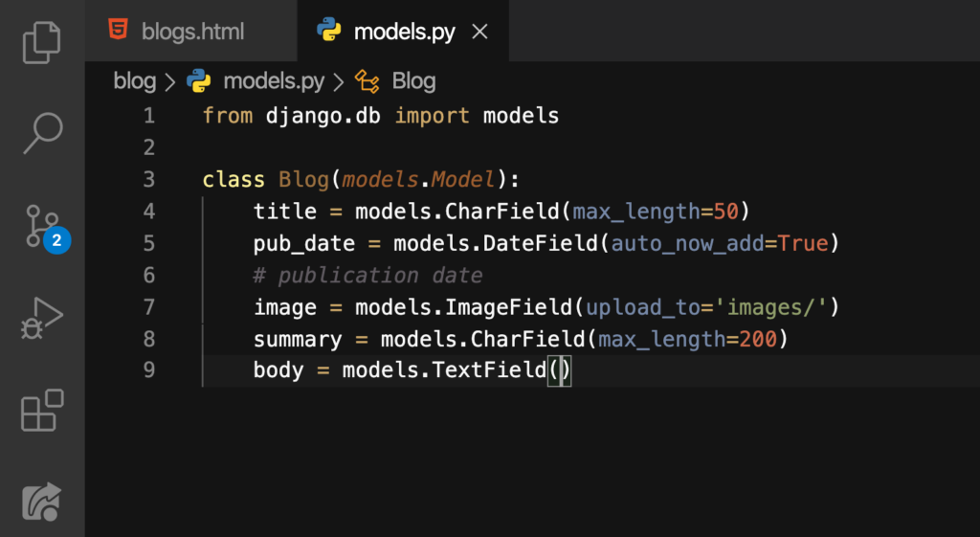Click the 'images/' string on line 7
This screenshot has height=537, width=980.
pos(770,307)
